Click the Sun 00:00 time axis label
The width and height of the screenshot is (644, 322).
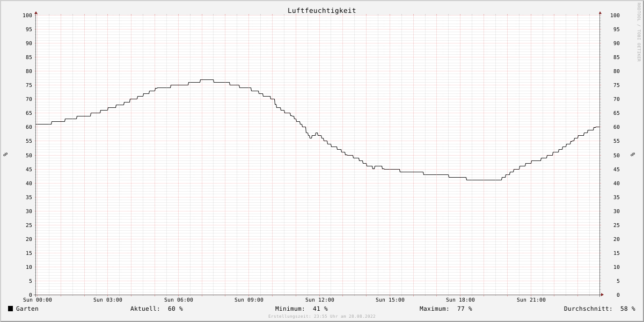tap(38, 300)
